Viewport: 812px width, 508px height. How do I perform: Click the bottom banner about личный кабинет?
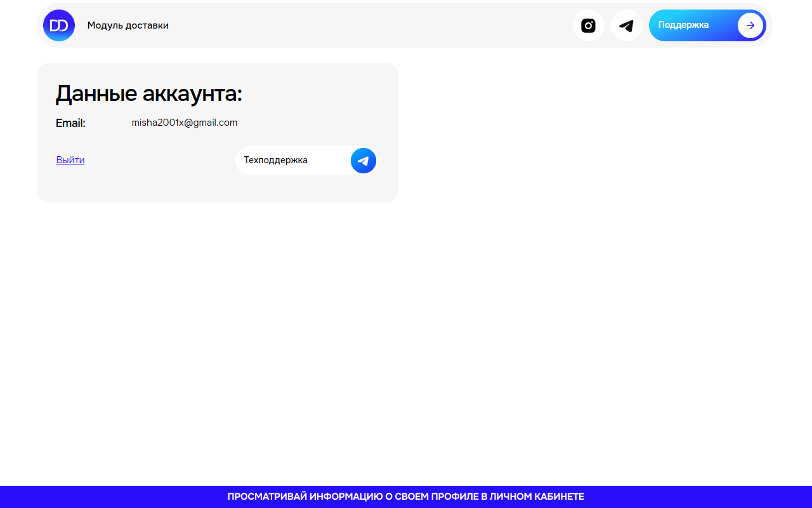tap(406, 496)
